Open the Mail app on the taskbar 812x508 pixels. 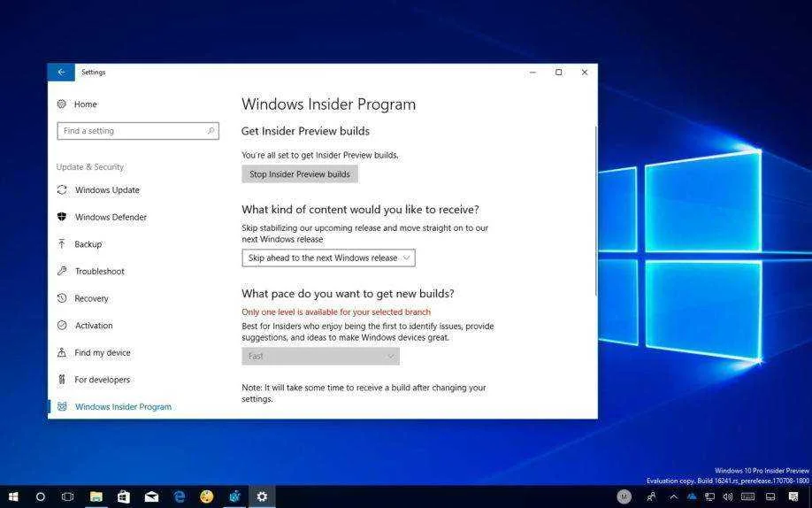tap(151, 496)
